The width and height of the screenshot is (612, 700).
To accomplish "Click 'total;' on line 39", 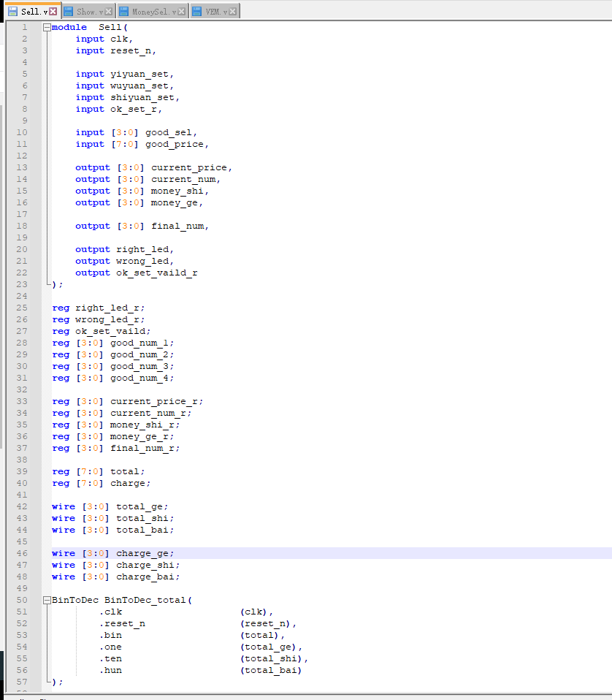I will point(127,471).
